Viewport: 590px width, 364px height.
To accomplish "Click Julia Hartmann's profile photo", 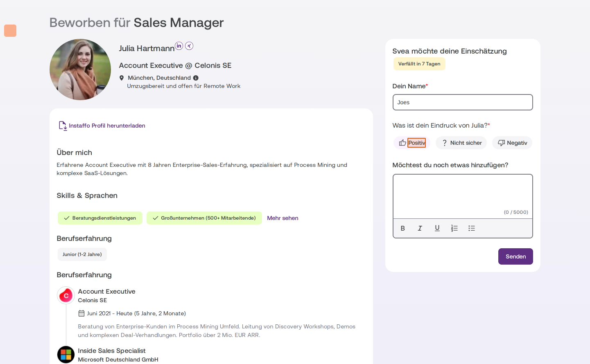I will point(80,70).
